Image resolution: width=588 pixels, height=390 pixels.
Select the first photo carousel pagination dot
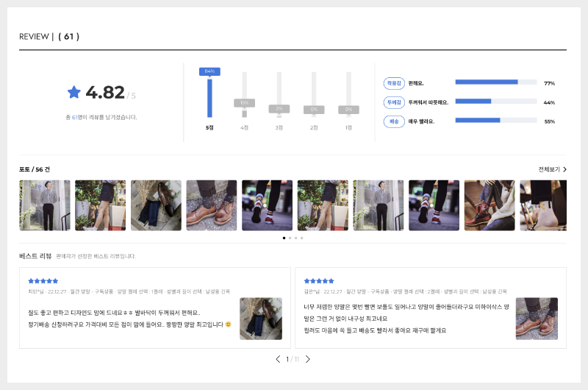click(284, 238)
